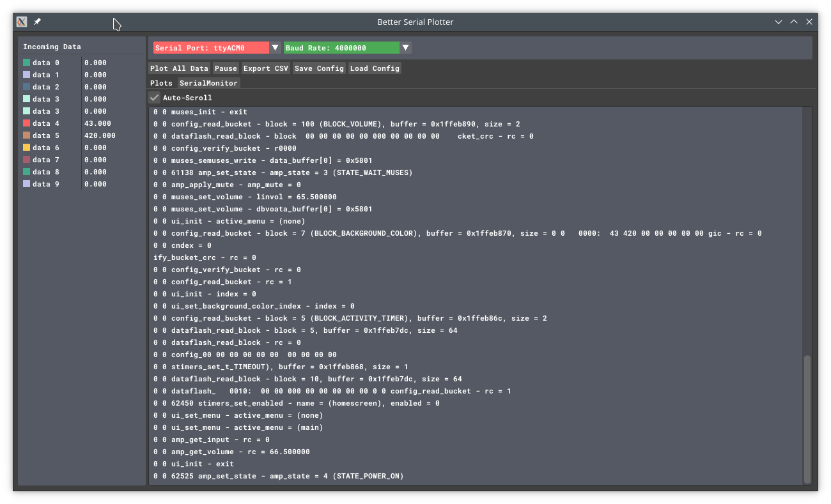Click the Baud Rate 4000000 field
831x504 pixels.
pos(341,48)
